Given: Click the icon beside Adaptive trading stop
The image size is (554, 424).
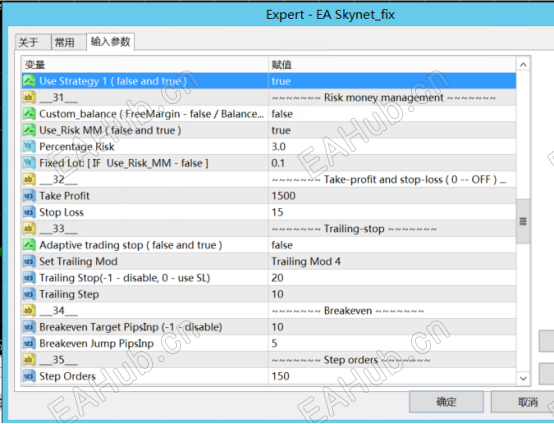Looking at the screenshot, I should [x=29, y=245].
